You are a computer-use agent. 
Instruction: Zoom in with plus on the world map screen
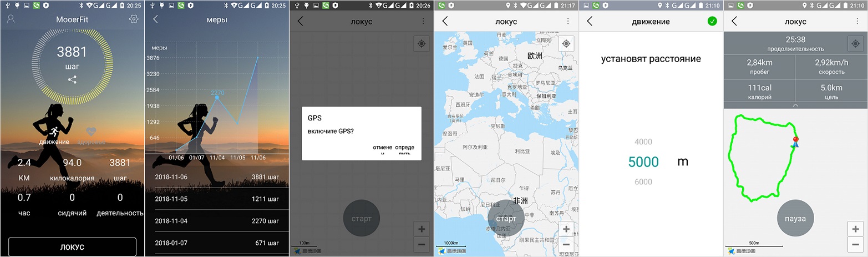point(566,229)
